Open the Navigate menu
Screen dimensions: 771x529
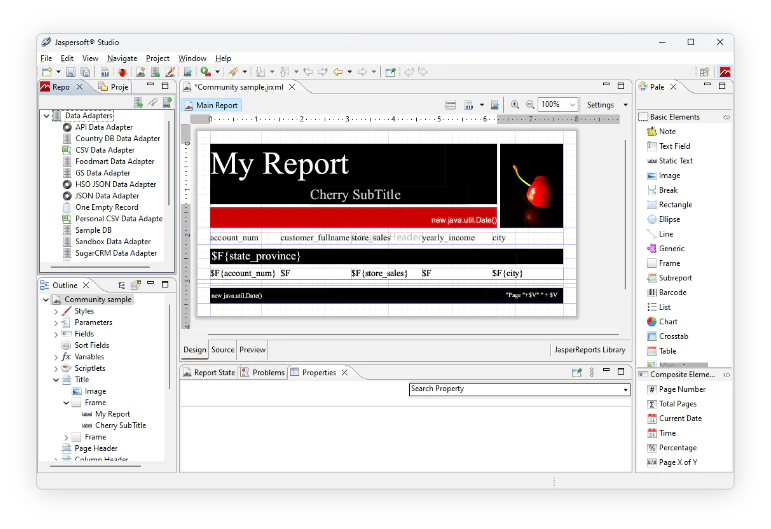point(122,58)
